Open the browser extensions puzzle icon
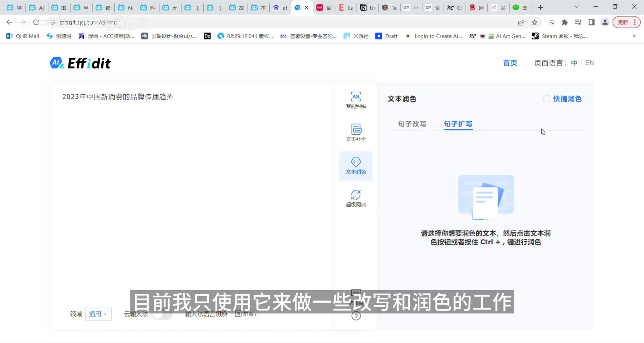This screenshot has height=343, width=644. click(x=565, y=22)
